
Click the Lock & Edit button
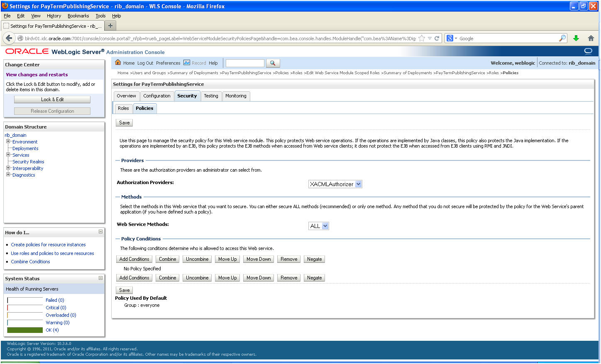[x=52, y=99]
